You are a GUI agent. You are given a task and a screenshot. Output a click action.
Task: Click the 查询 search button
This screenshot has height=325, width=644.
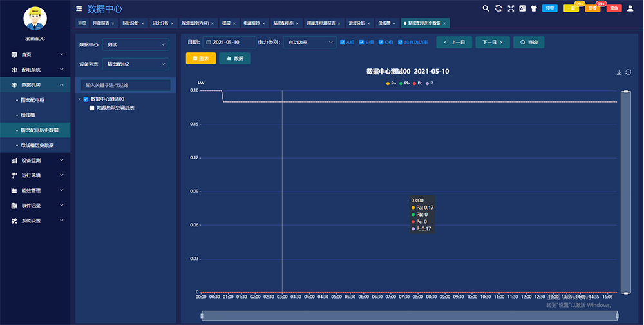click(529, 43)
